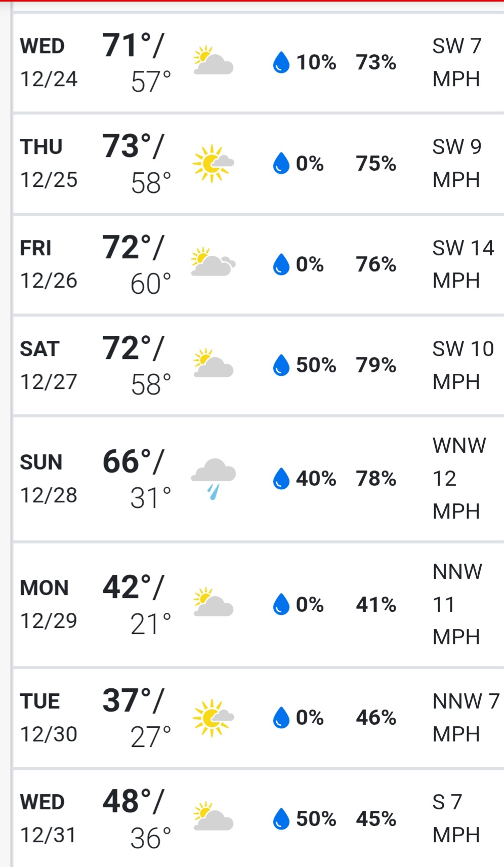Click the 46% humidity value for Tuesday
Screen dimensions: 504x867
pos(375,718)
